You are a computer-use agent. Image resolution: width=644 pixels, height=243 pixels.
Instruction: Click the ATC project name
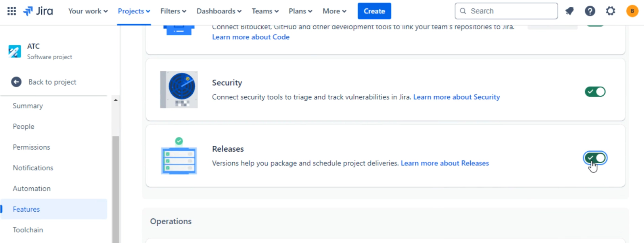33,46
